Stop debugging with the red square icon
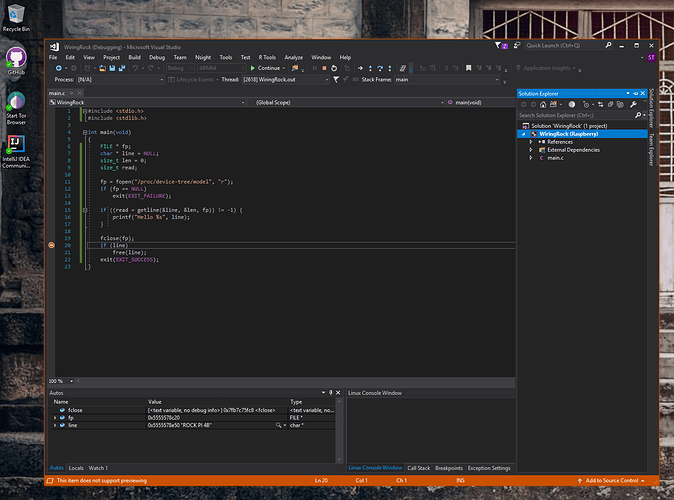 324,68
